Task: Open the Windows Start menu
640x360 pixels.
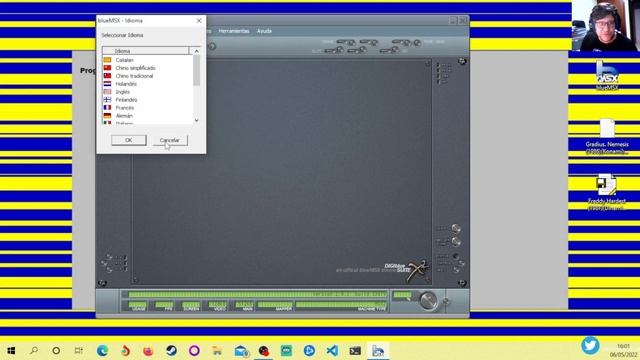Action: (11, 351)
